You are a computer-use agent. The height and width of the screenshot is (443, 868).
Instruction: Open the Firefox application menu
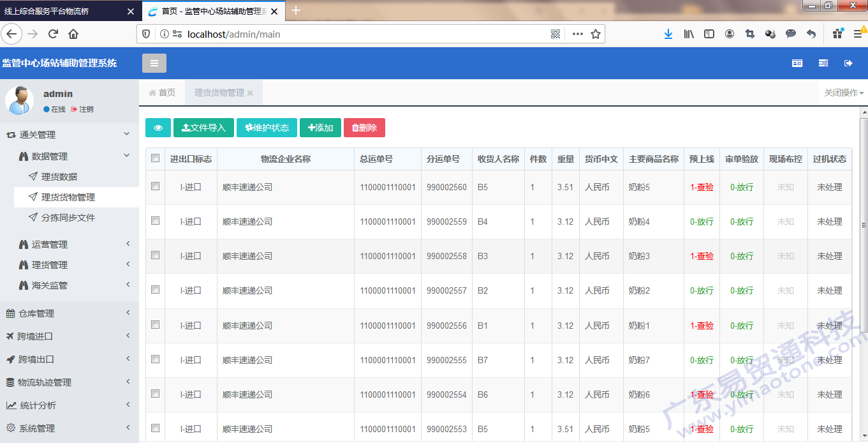pos(858,34)
